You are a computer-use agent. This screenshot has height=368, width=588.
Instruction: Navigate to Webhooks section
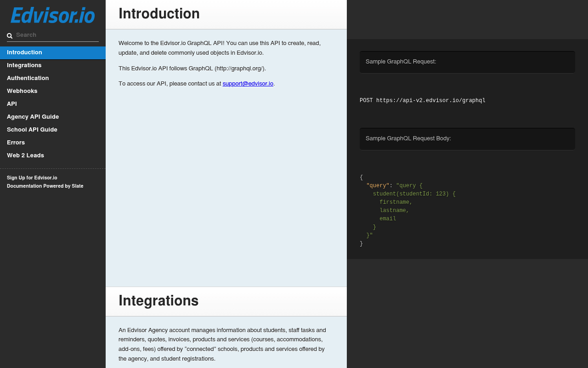click(x=53, y=91)
